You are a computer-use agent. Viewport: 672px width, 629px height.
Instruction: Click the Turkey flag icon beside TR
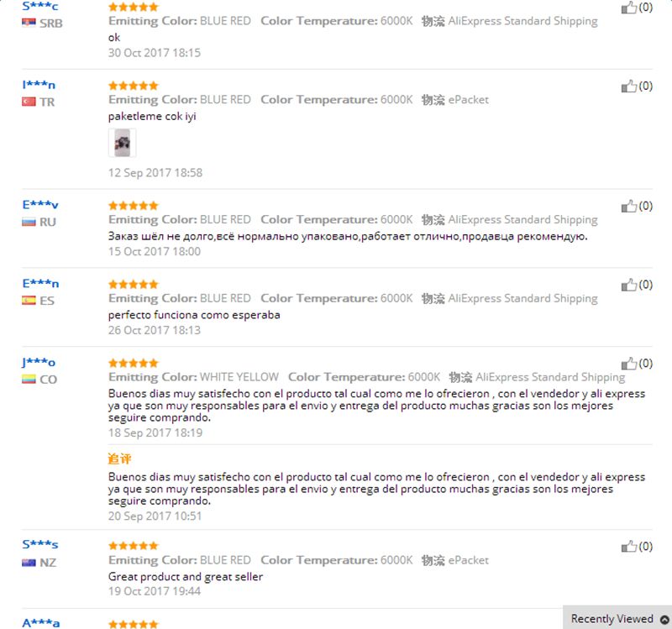[x=29, y=102]
